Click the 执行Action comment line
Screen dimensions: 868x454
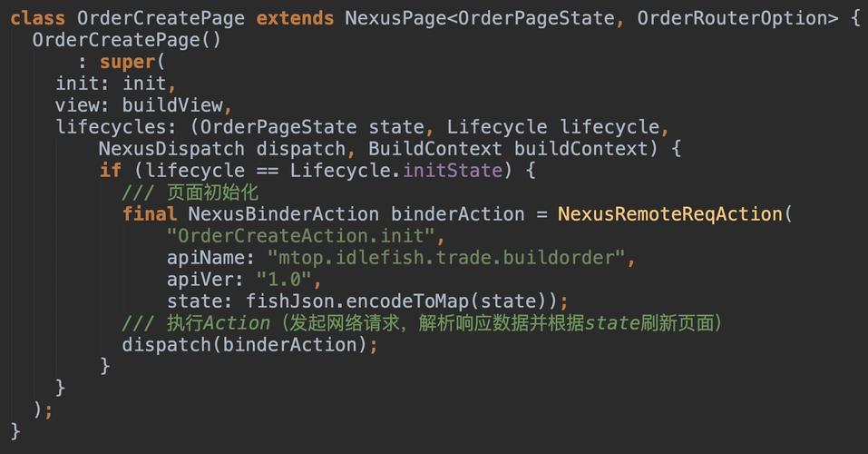point(422,322)
